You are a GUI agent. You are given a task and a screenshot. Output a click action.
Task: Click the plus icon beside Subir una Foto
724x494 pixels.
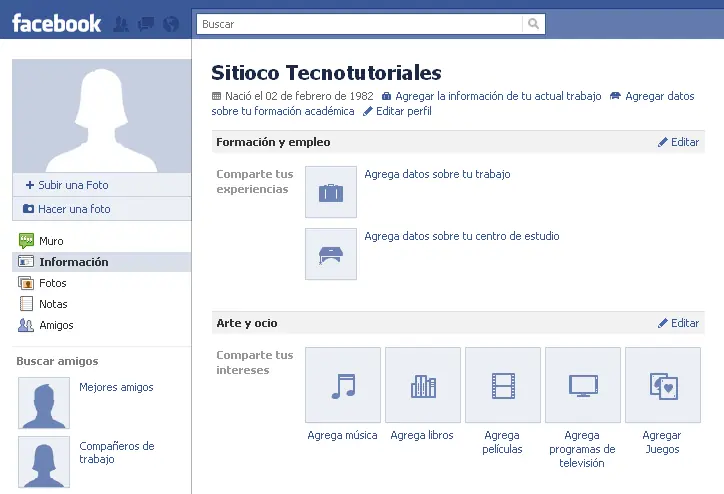tap(30, 185)
